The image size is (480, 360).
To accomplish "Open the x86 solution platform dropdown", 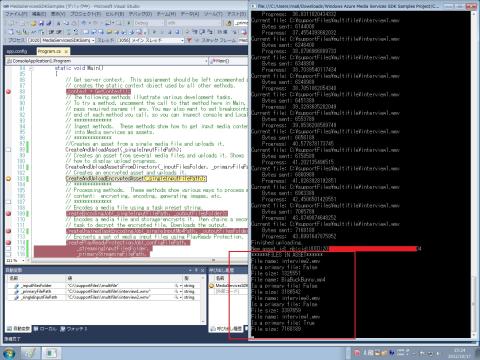I will click(194, 23).
